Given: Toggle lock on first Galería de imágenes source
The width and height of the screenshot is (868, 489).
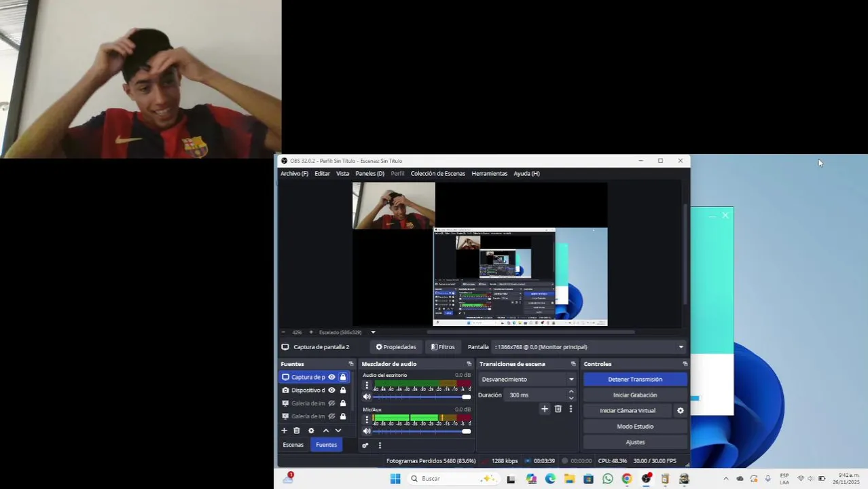Looking at the screenshot, I should (x=343, y=403).
